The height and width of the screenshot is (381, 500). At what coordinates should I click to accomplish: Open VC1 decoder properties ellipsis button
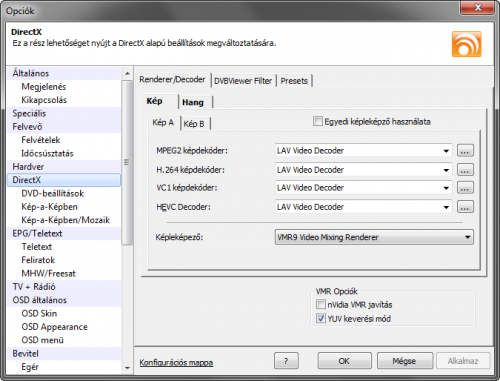(x=465, y=188)
